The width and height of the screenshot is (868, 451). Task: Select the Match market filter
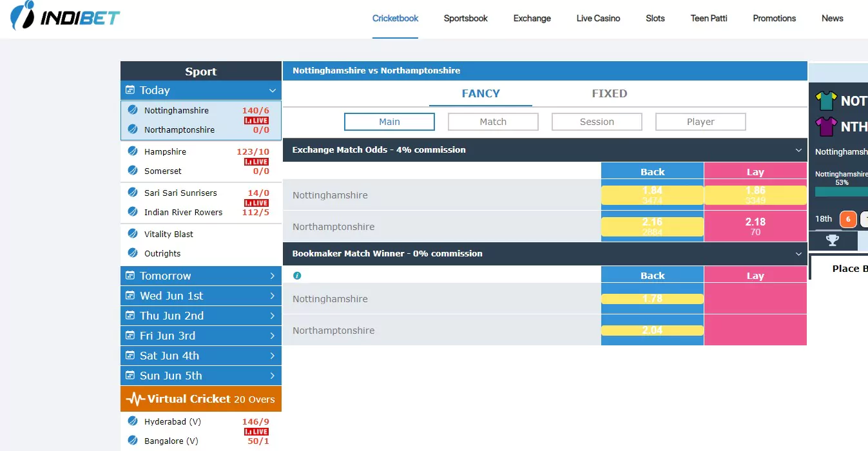pos(494,122)
